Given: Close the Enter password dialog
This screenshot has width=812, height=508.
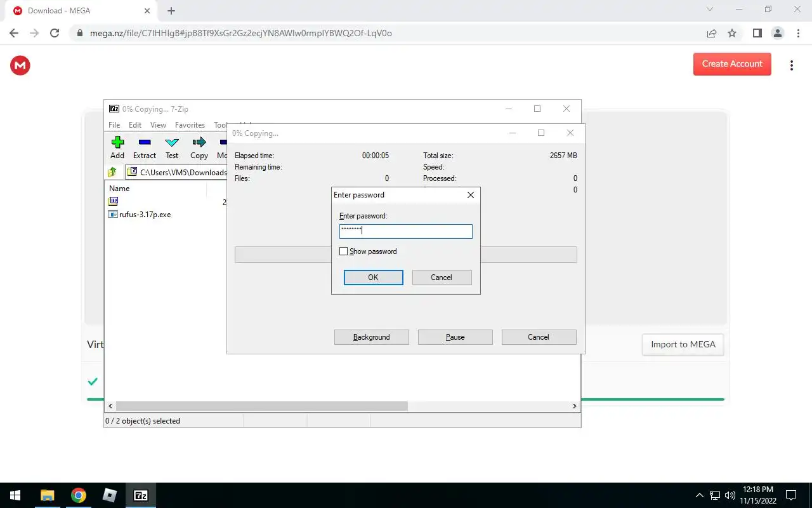Looking at the screenshot, I should click(x=471, y=195).
